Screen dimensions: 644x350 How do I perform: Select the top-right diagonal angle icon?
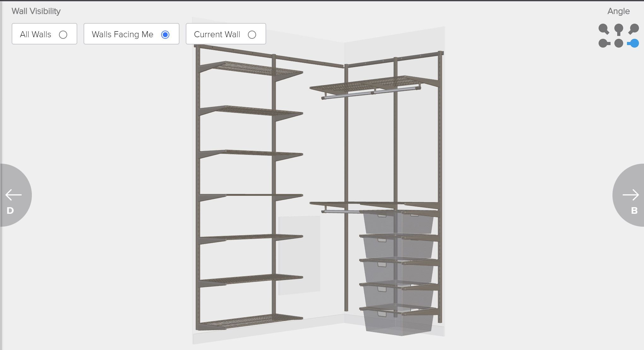(634, 29)
